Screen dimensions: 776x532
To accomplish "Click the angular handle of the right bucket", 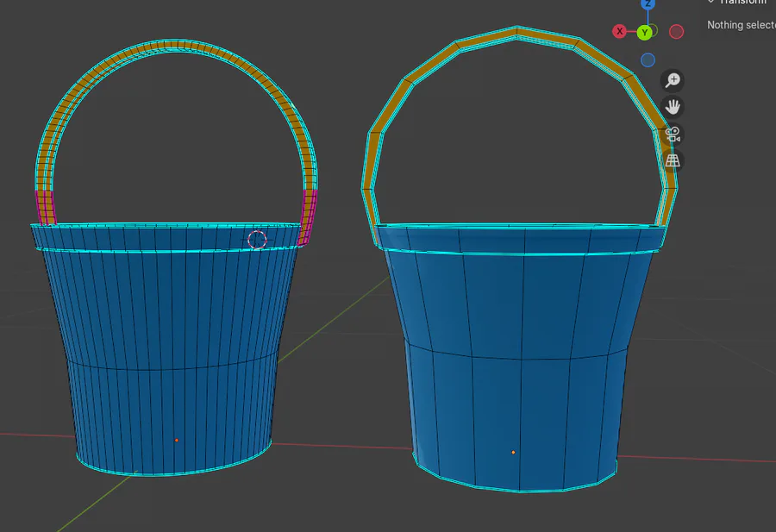I will [517, 32].
